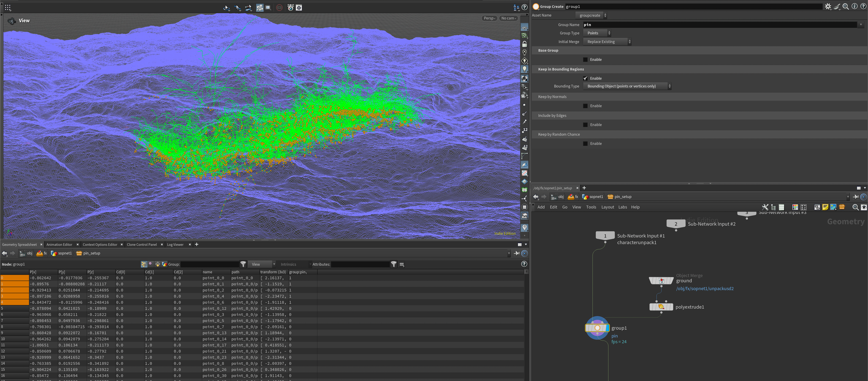Show node info via the info icon
The height and width of the screenshot is (381, 868).
pos(855,7)
